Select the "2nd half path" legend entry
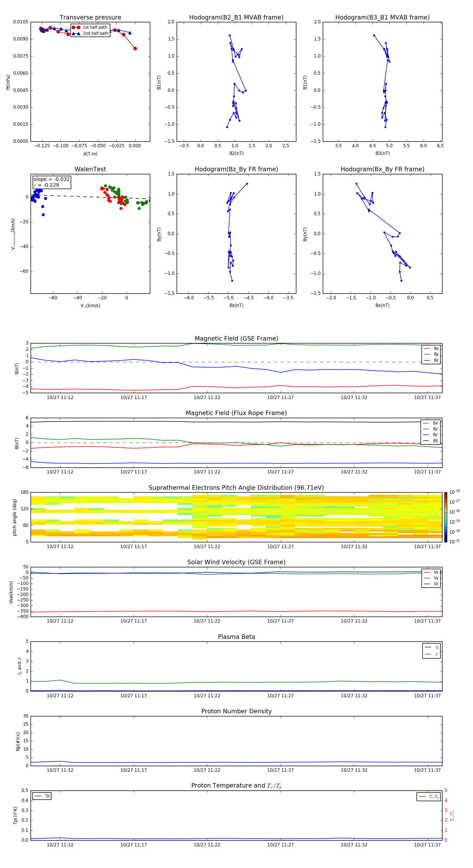 [x=90, y=33]
